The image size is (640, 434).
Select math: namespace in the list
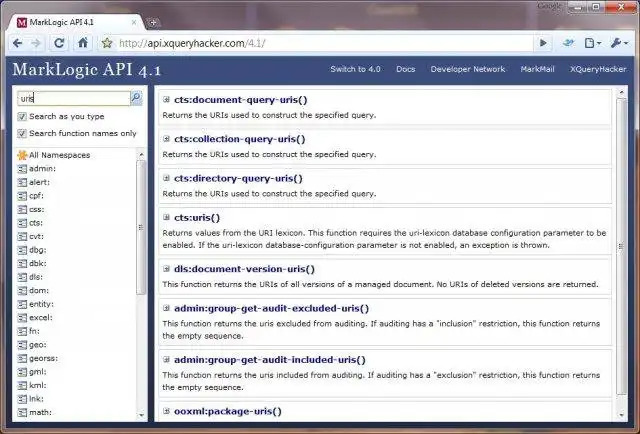(x=40, y=412)
